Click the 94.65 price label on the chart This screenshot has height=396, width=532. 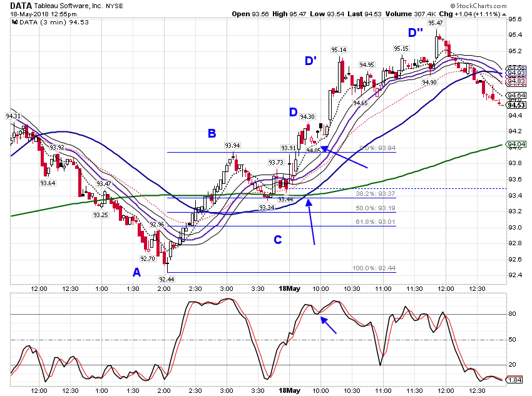[360, 103]
